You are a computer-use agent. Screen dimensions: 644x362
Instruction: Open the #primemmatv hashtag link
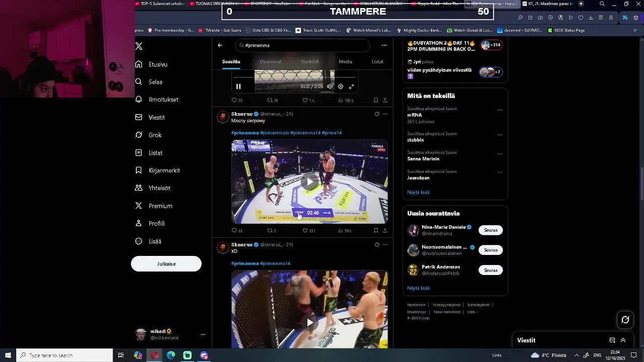pyautogui.click(x=274, y=133)
